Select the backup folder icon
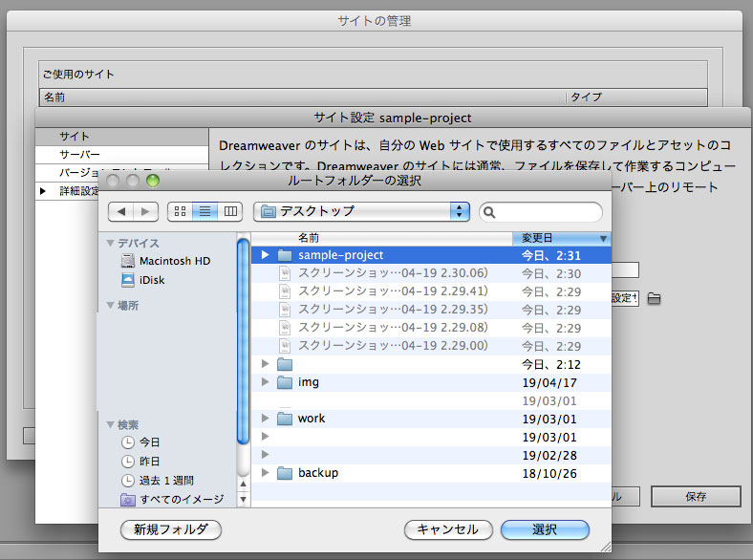 click(285, 474)
